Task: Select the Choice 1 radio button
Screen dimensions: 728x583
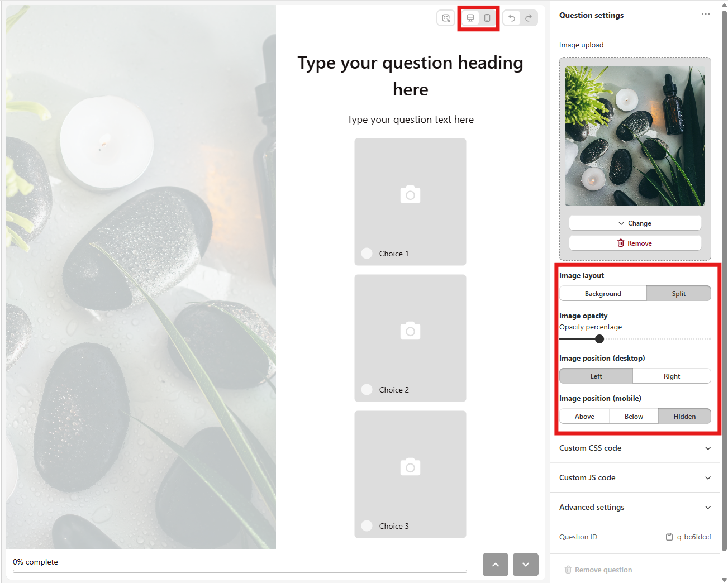Action: (x=367, y=253)
